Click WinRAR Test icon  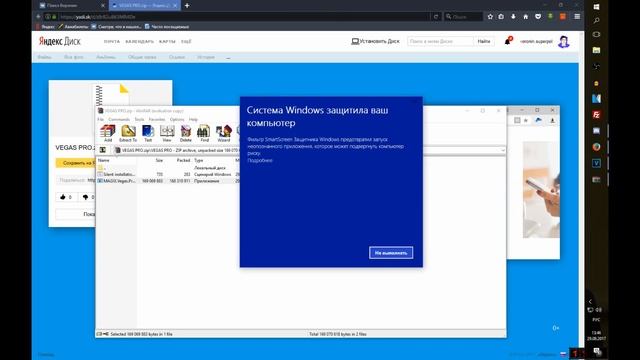[x=148, y=133]
